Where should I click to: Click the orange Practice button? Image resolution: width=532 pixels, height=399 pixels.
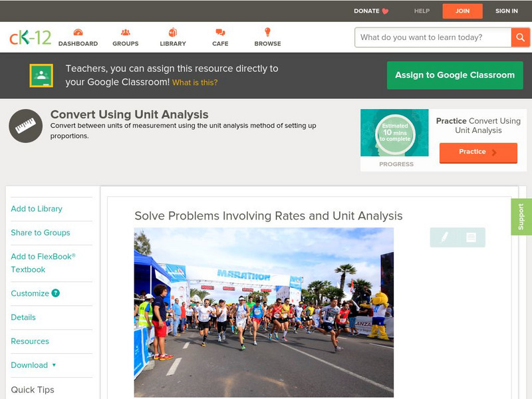[477, 152]
